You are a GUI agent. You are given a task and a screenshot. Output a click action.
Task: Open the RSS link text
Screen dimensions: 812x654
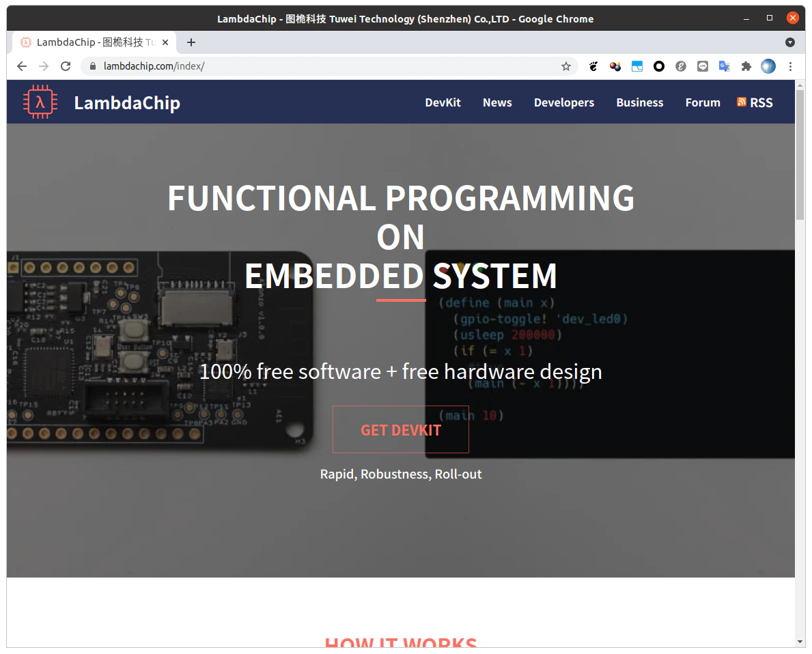pyautogui.click(x=761, y=102)
